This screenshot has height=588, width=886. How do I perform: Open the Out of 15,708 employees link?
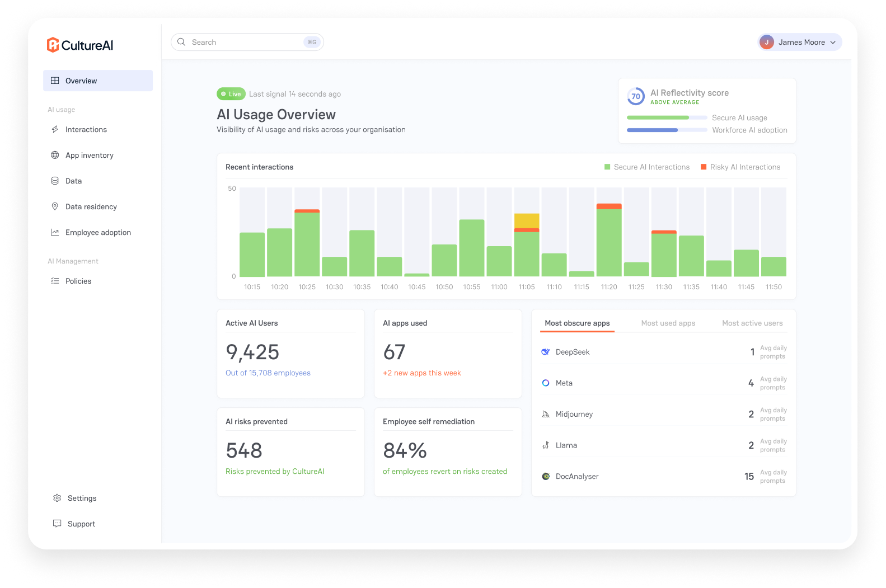click(268, 373)
